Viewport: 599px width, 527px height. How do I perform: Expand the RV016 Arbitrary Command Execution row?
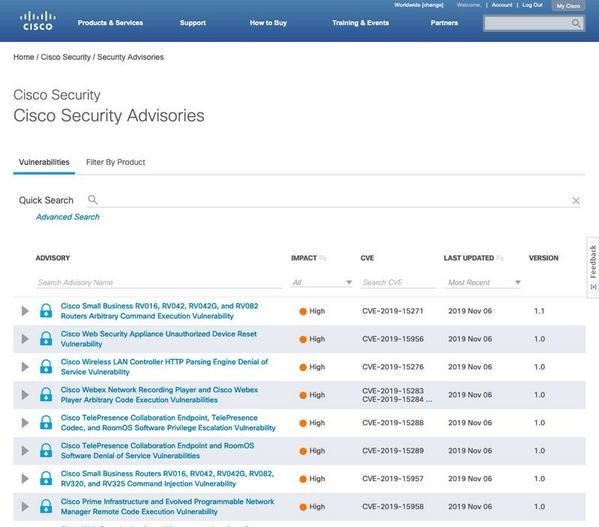pos(25,311)
